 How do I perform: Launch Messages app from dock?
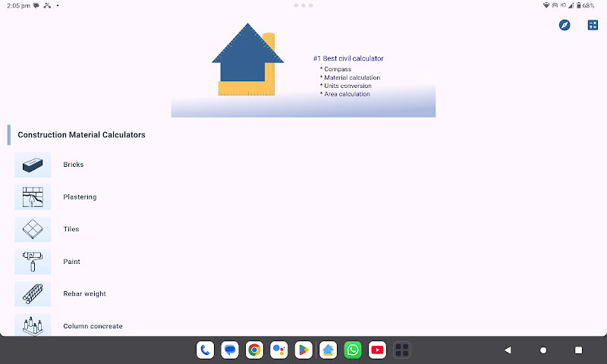click(230, 350)
